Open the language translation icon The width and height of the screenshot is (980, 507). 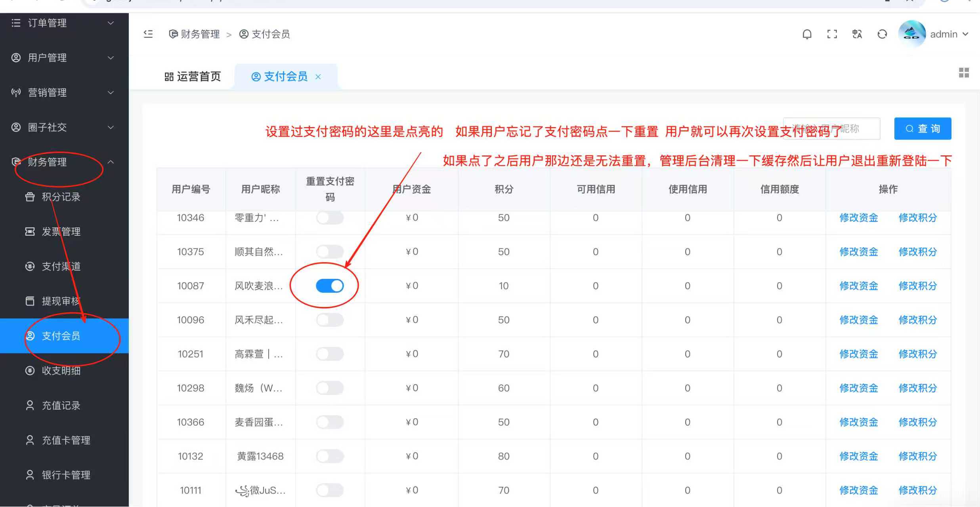pos(857,34)
